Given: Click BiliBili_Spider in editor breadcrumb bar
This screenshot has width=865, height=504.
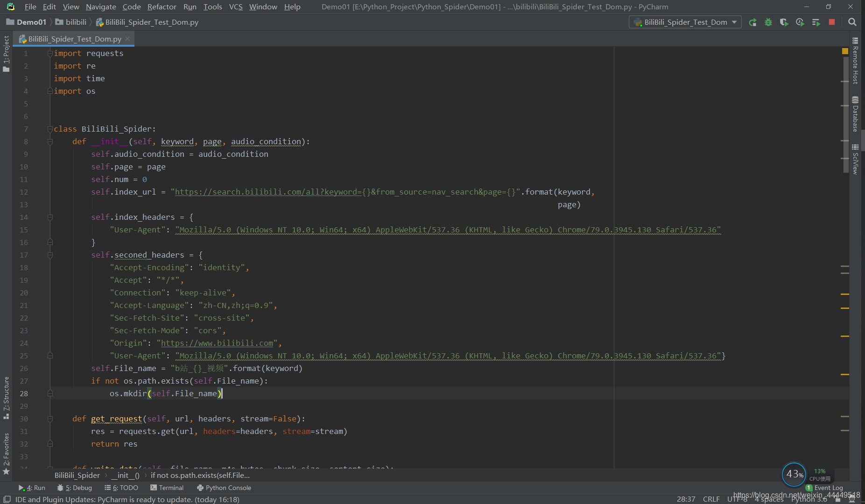Looking at the screenshot, I should click(77, 475).
